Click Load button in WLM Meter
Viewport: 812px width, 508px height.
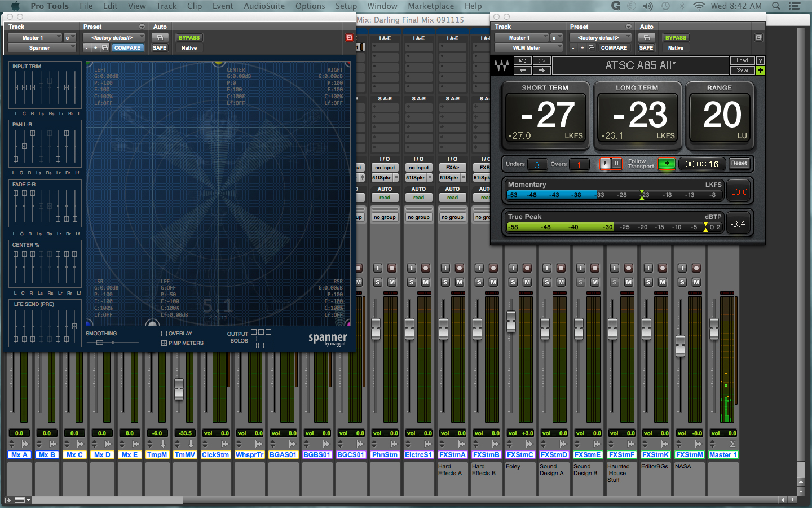pos(742,60)
